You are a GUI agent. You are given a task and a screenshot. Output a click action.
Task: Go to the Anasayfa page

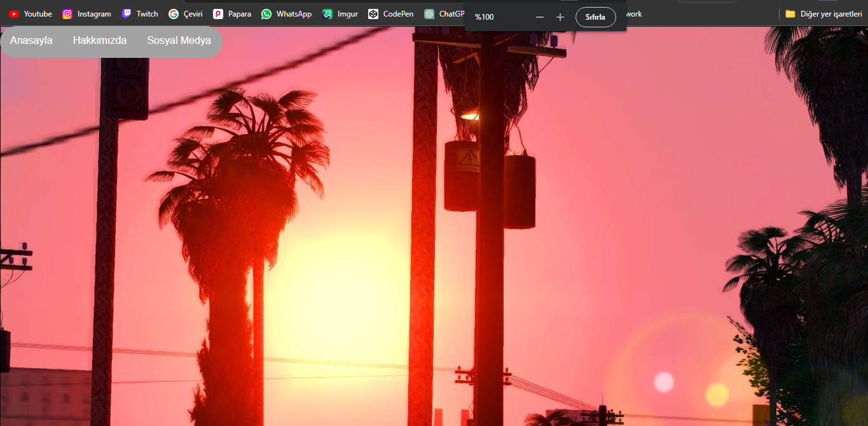[x=31, y=41]
